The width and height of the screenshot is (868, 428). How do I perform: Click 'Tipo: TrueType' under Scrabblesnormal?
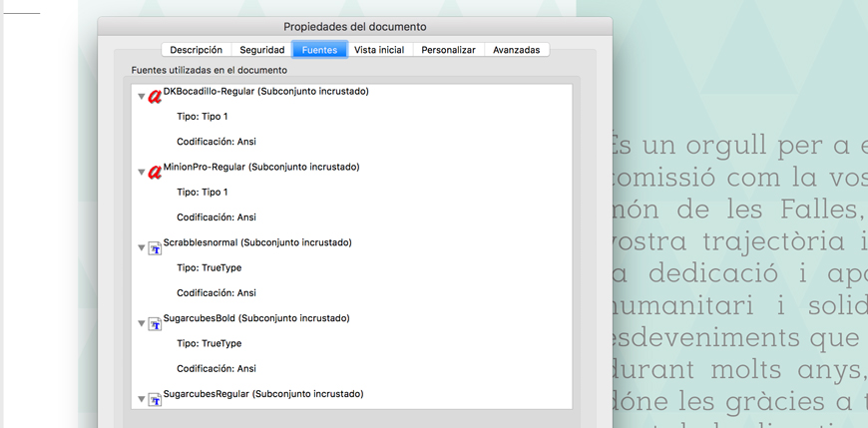210,268
